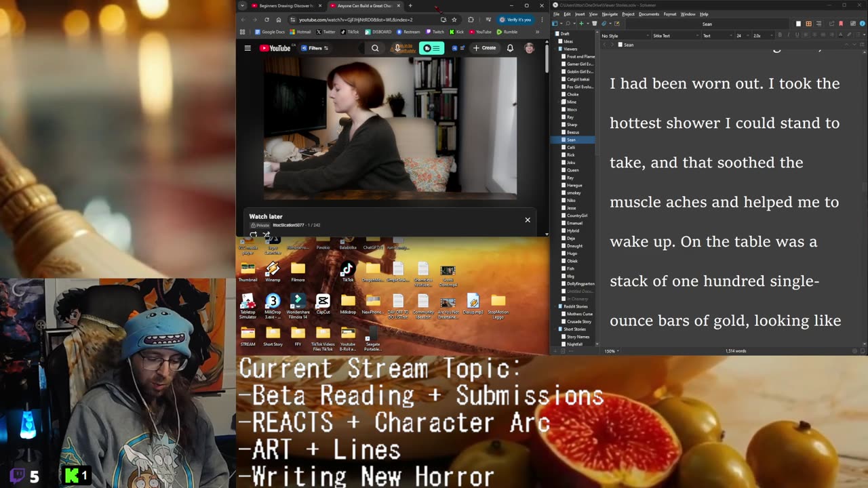Switch Scrivener to outliner view
This screenshot has width=868, height=488.
point(818,24)
